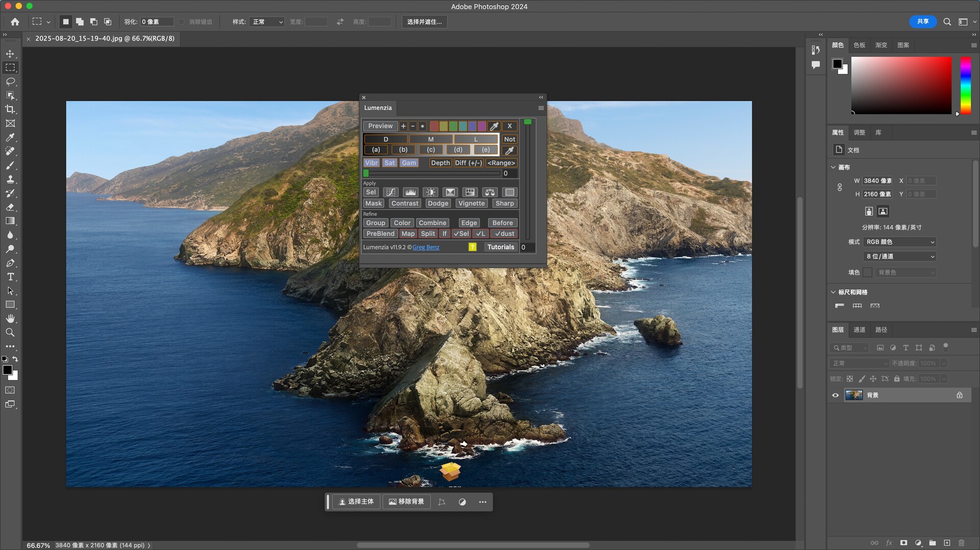Select the Crop tool
This screenshot has width=980, height=550.
(10, 109)
